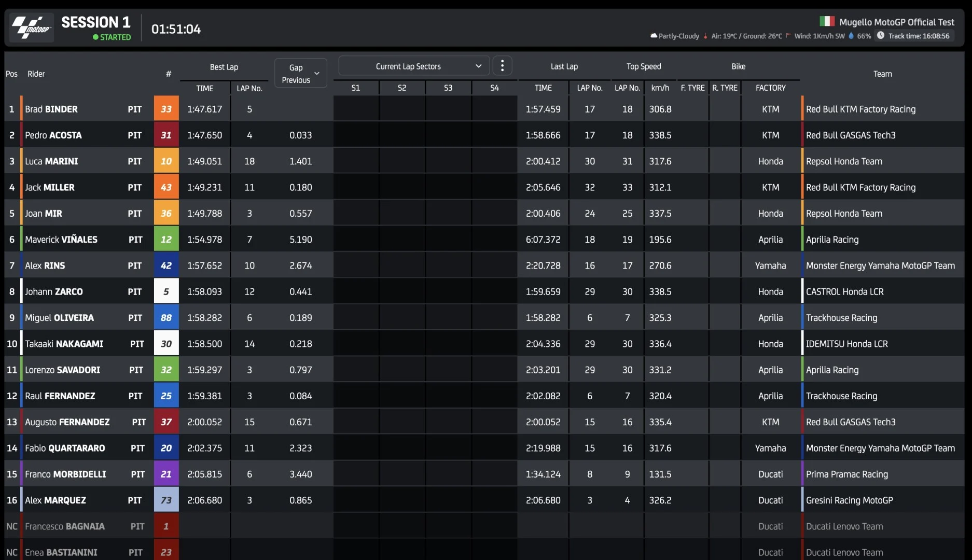Expand the Current Lap Sectors dropdown
The image size is (972, 560).
pyautogui.click(x=414, y=66)
